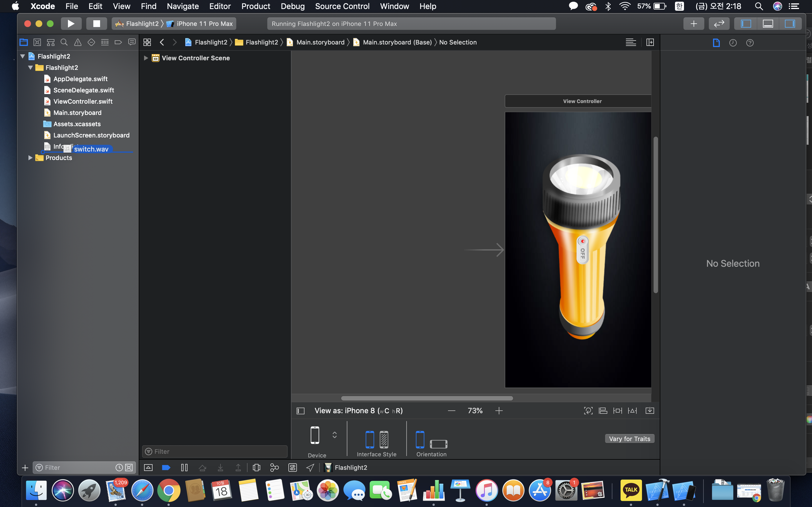Open the Find navigator magnifier icon
The image size is (812, 507).
(x=64, y=42)
